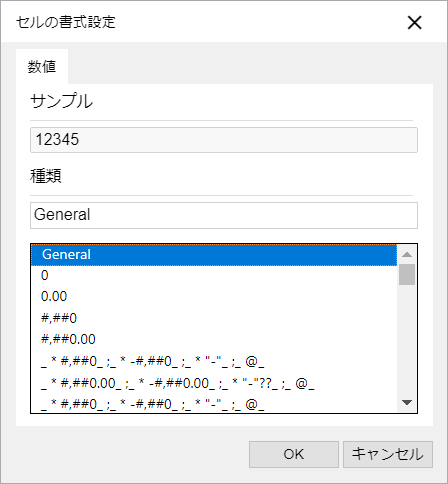Click the empty scrollbar track below the thumb

(407, 339)
